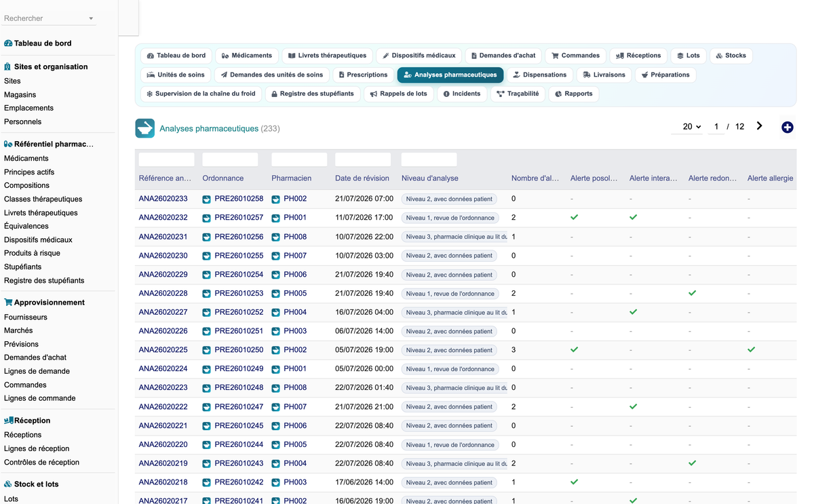This screenshot has width=814, height=504.
Task: Open the Dispensations tab
Action: coord(539,75)
